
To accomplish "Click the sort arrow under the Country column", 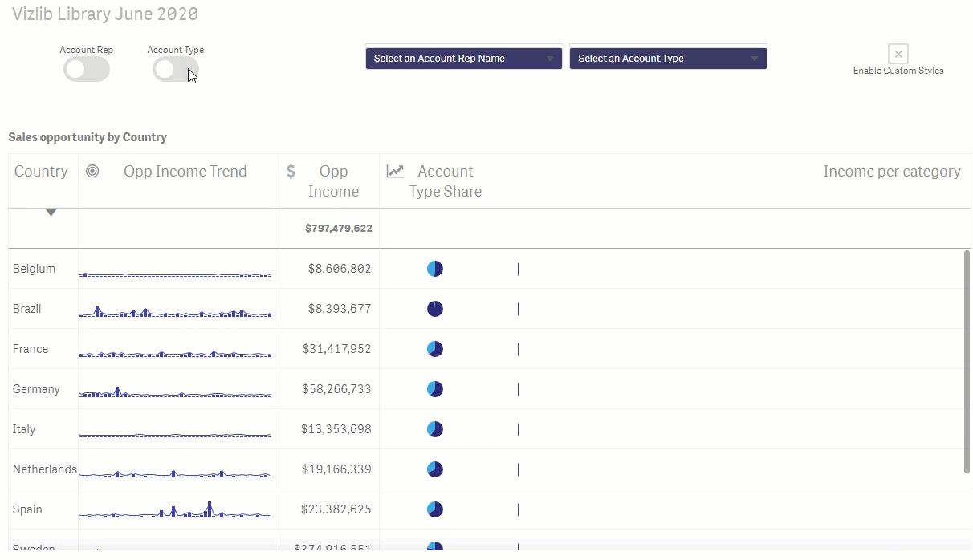I will (51, 213).
